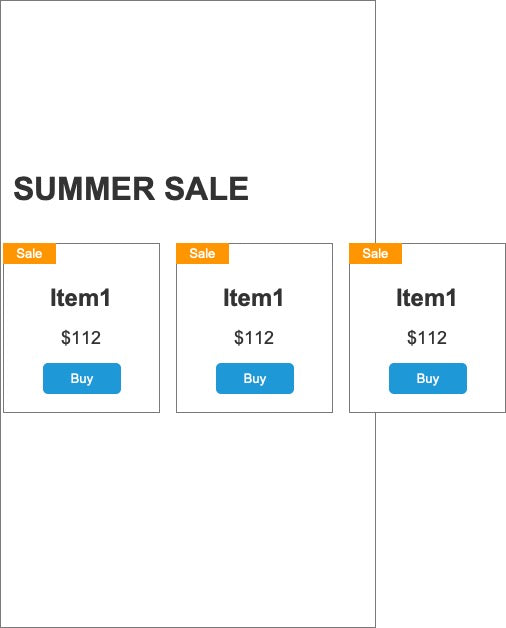Select Buy in the rightmost product card
The width and height of the screenshot is (506, 628).
(x=428, y=378)
